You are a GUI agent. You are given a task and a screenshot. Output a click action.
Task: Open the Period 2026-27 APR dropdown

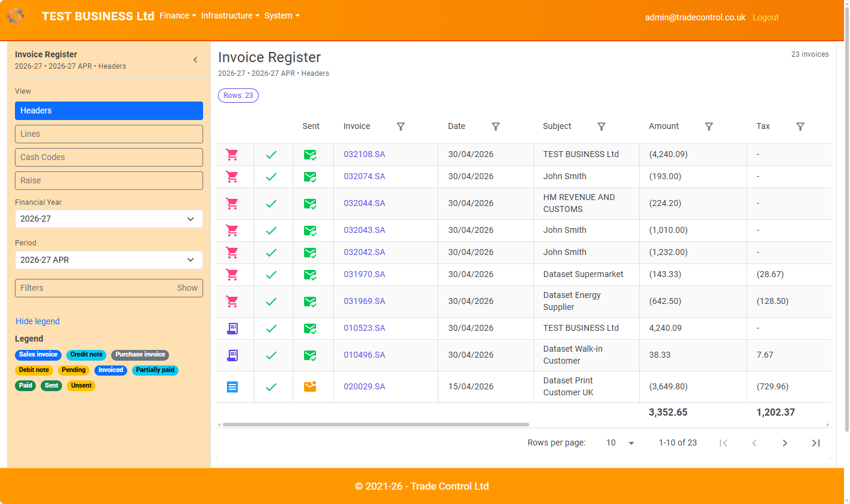pyautogui.click(x=109, y=260)
